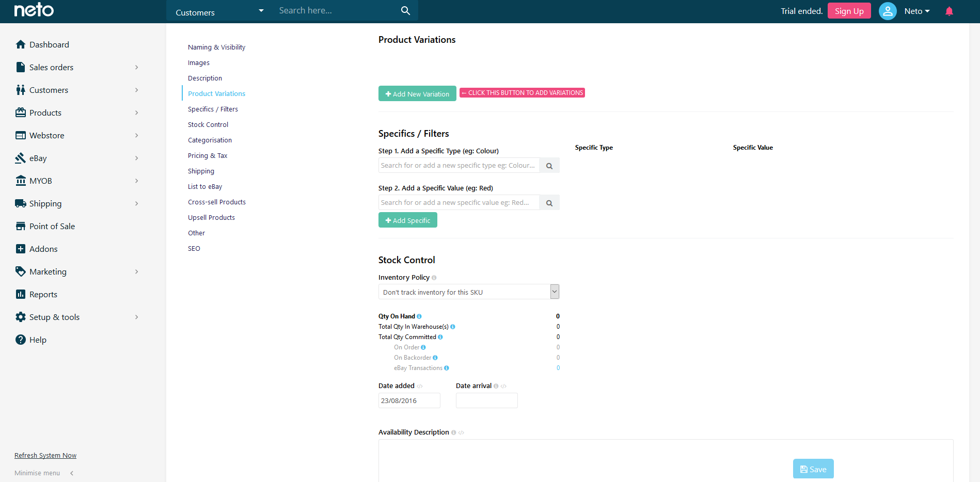Click the Shipping truck icon
This screenshot has width=980, height=482.
tap(21, 203)
